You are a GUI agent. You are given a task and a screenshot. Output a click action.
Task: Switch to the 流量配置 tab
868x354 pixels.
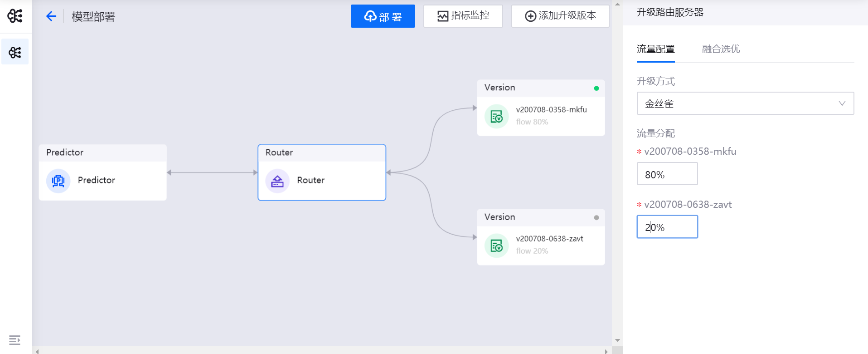(x=655, y=49)
